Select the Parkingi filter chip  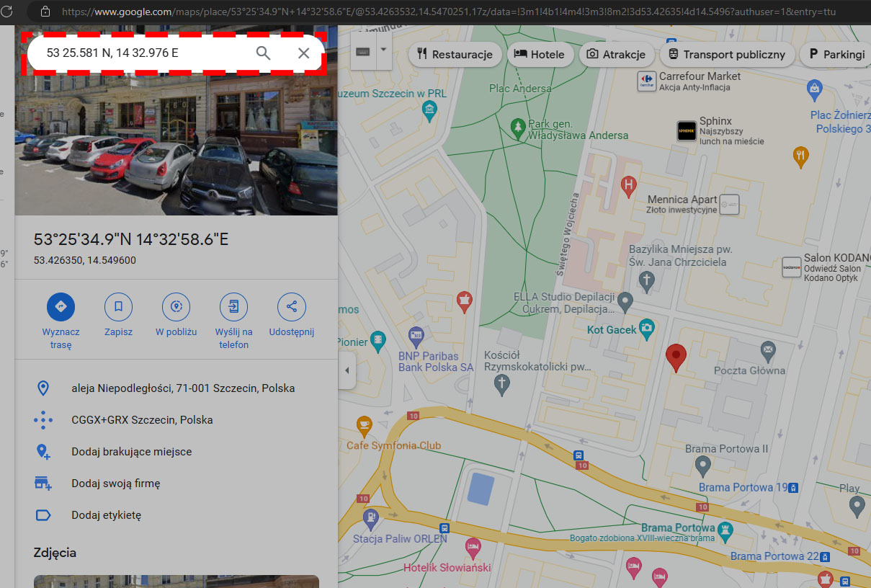[836, 54]
